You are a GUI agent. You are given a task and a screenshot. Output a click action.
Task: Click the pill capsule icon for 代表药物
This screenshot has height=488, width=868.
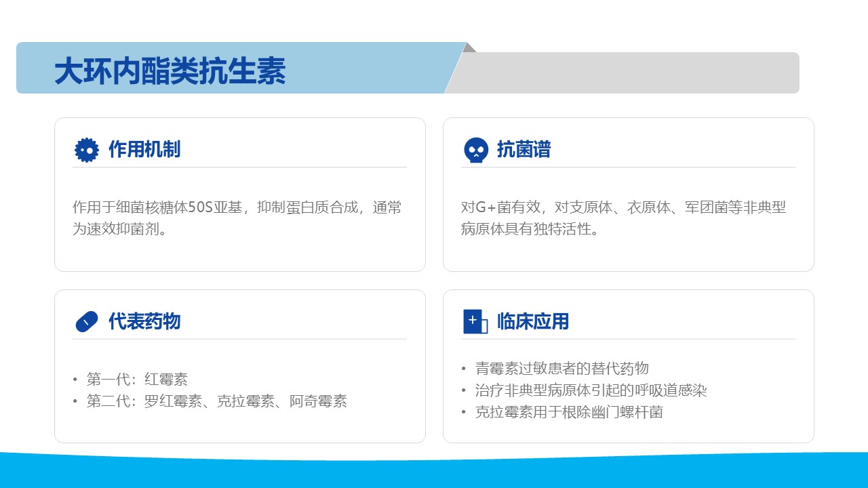coord(86,321)
